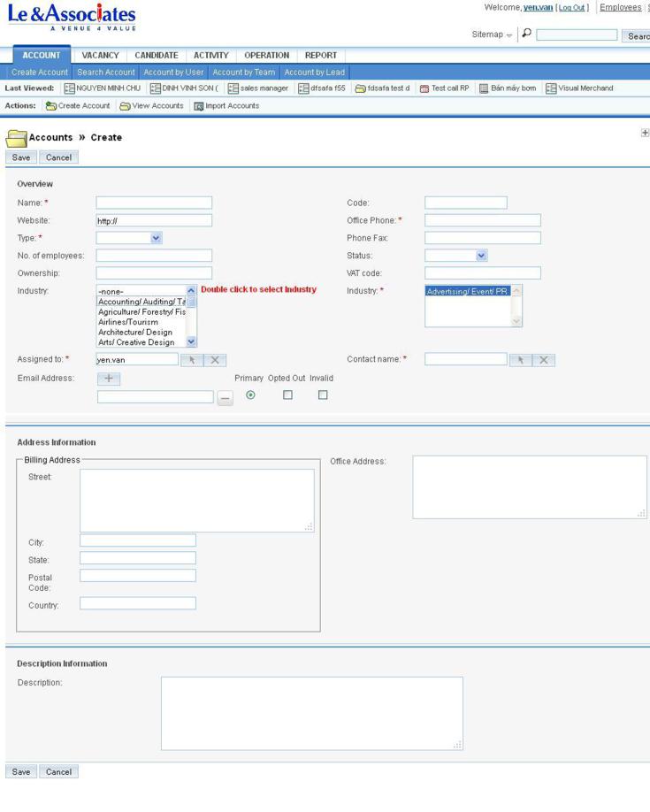This screenshot has height=812, width=650.
Task: Click the Office Phone input field
Action: pos(483,220)
